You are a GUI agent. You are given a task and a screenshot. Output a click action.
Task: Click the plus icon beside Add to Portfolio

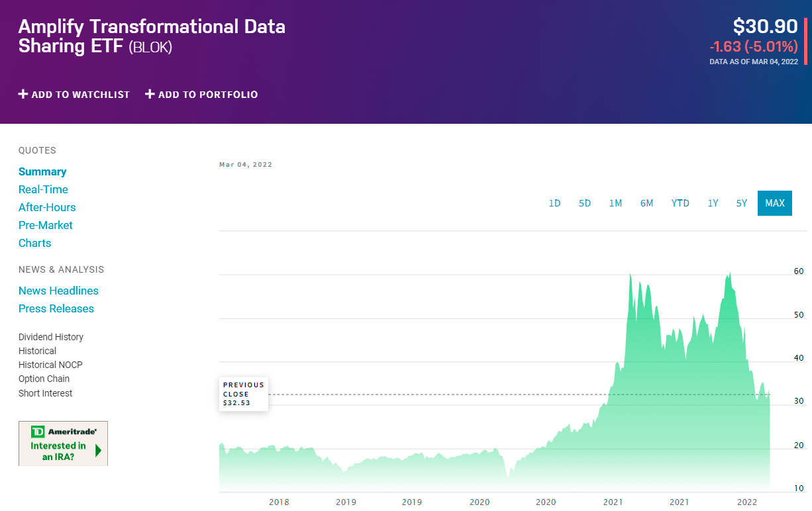[150, 94]
